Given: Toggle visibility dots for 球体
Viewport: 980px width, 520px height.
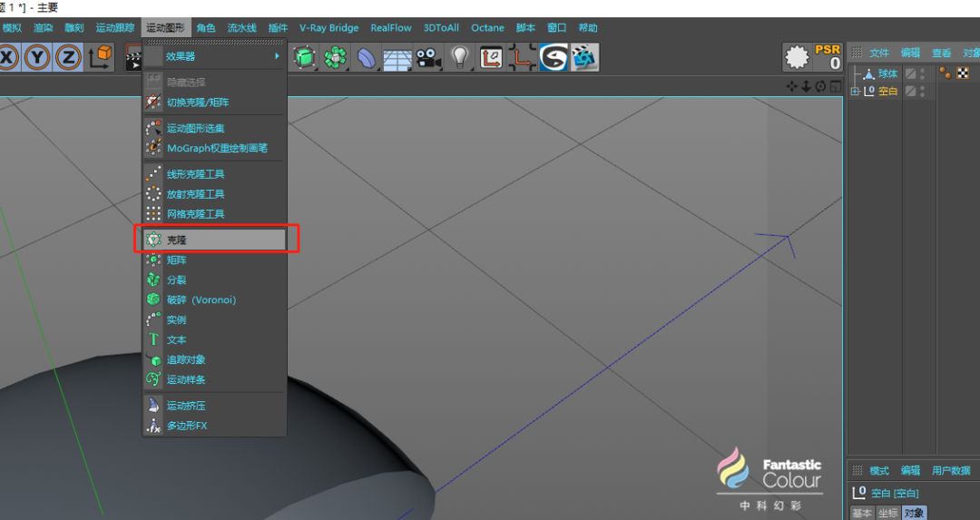Looking at the screenshot, I should tap(923, 74).
